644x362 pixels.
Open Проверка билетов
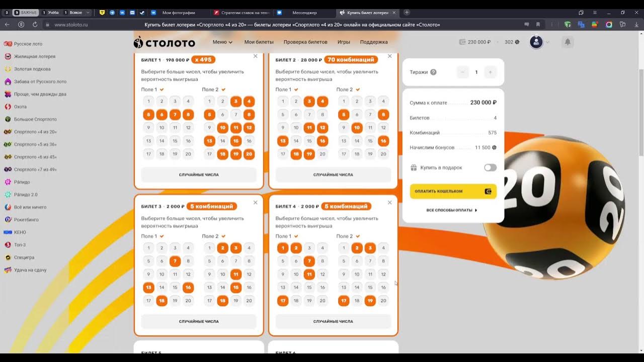(305, 42)
